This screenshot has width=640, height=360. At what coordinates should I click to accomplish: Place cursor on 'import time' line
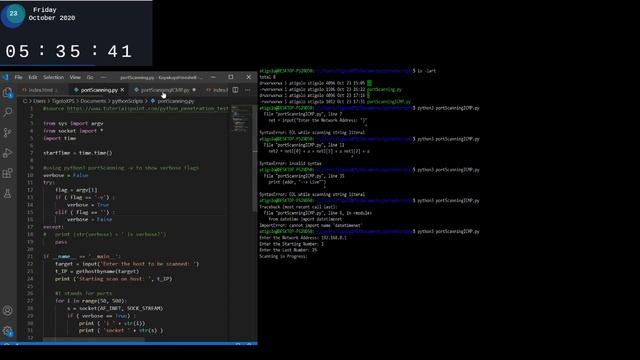coord(60,138)
